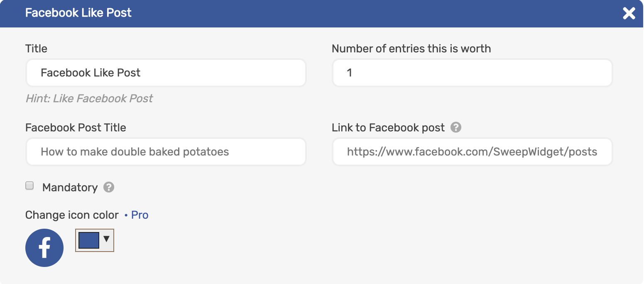Select the blue icon color swatch
This screenshot has height=284, width=644.
coord(89,240)
